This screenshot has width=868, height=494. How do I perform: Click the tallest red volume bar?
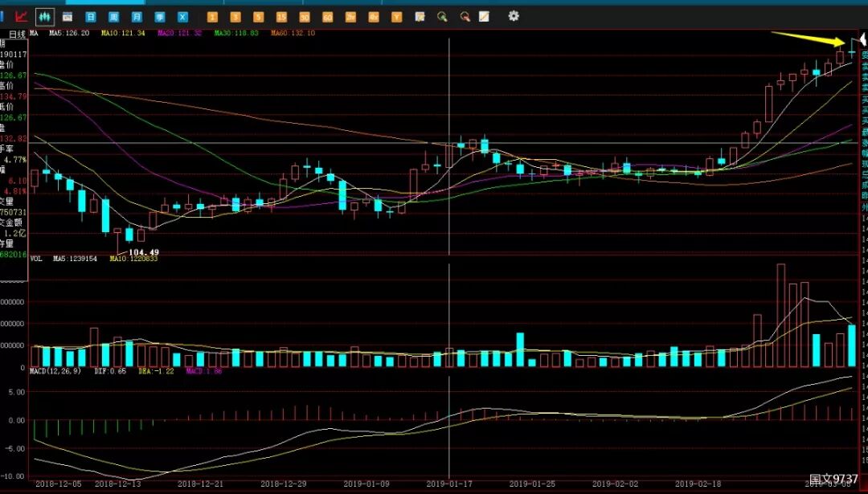[781, 316]
